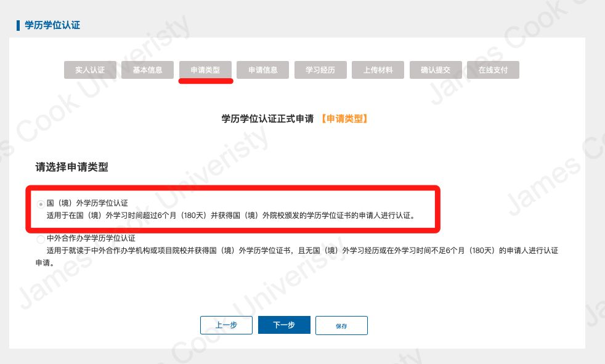
Task: Click the 学历学位认证正式申请 form title
Action: (267, 119)
